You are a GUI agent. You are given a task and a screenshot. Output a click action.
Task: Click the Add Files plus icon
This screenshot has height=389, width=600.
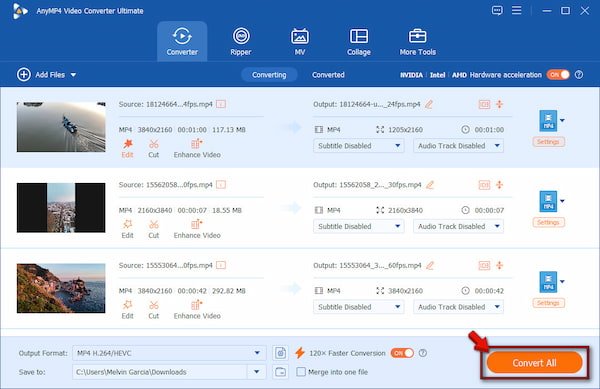click(x=24, y=75)
